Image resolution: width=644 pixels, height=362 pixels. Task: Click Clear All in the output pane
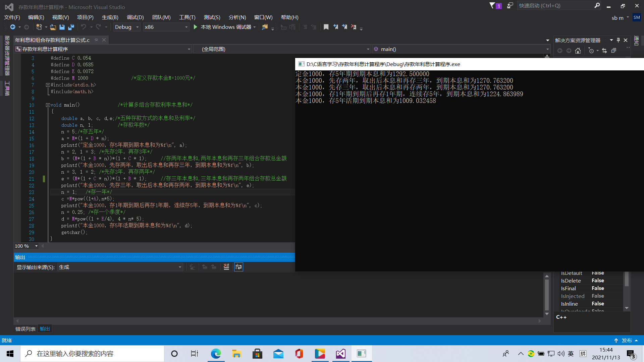(x=226, y=267)
